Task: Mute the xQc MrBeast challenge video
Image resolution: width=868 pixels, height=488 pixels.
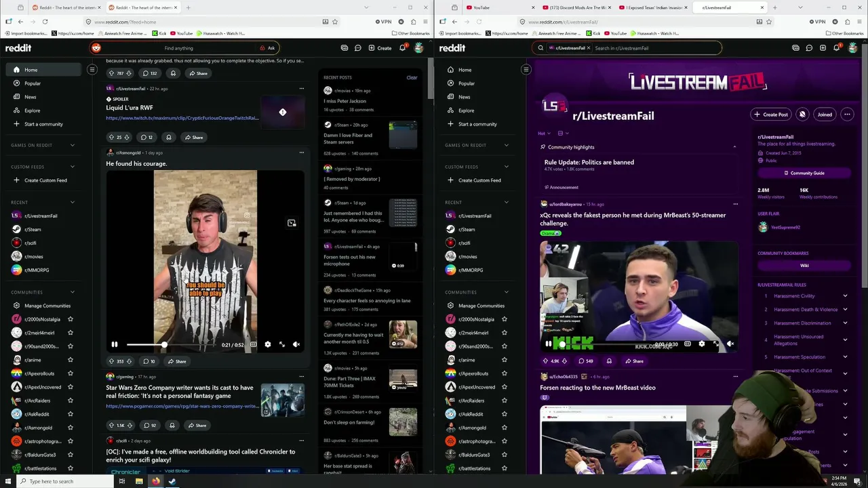Action: (730, 344)
